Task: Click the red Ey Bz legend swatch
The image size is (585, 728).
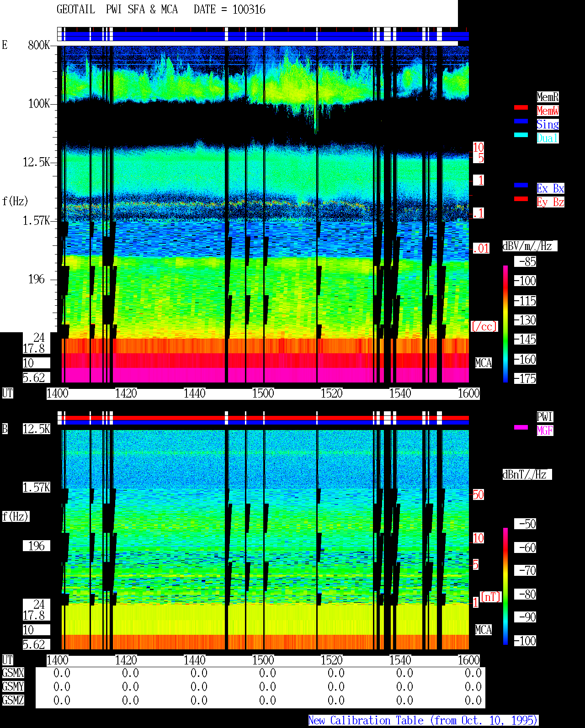Action: tap(521, 199)
